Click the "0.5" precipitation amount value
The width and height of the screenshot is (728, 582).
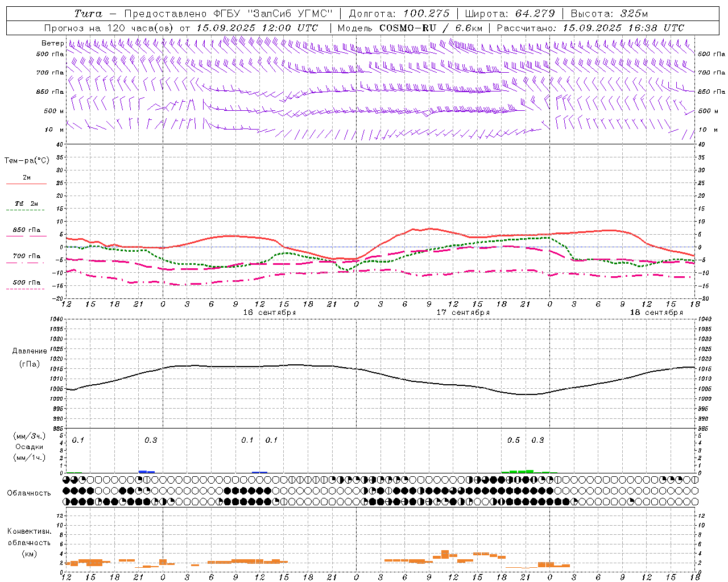tap(514, 440)
